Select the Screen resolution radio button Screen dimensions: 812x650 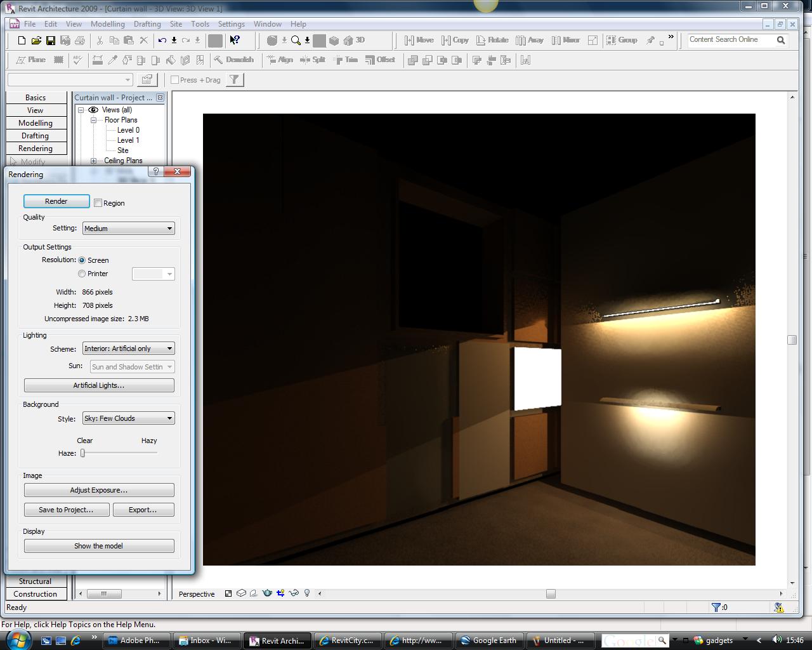click(82, 260)
